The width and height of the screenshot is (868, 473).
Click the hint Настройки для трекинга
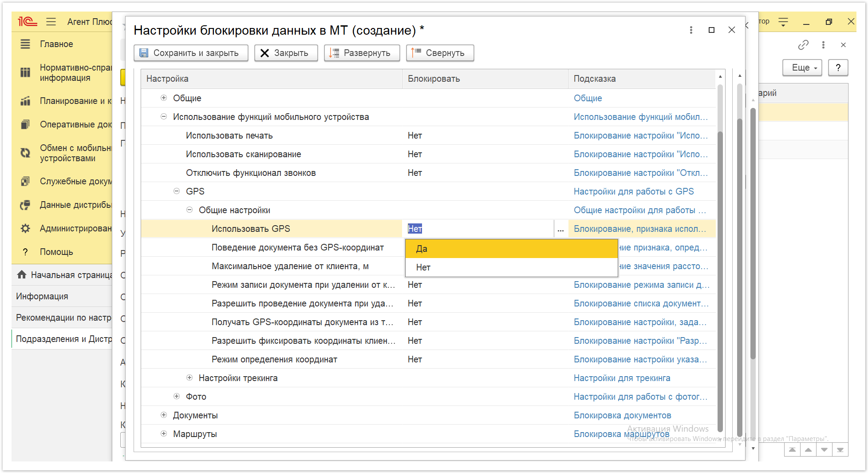click(622, 378)
